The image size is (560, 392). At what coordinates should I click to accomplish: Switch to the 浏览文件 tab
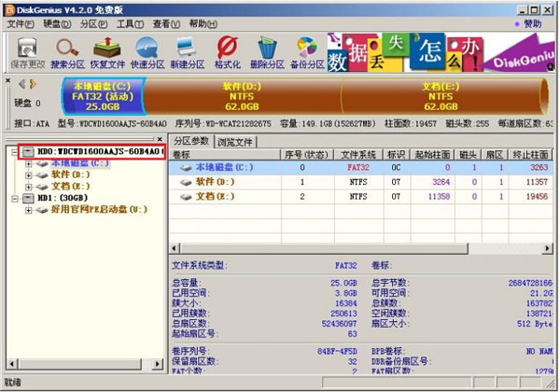tap(235, 142)
